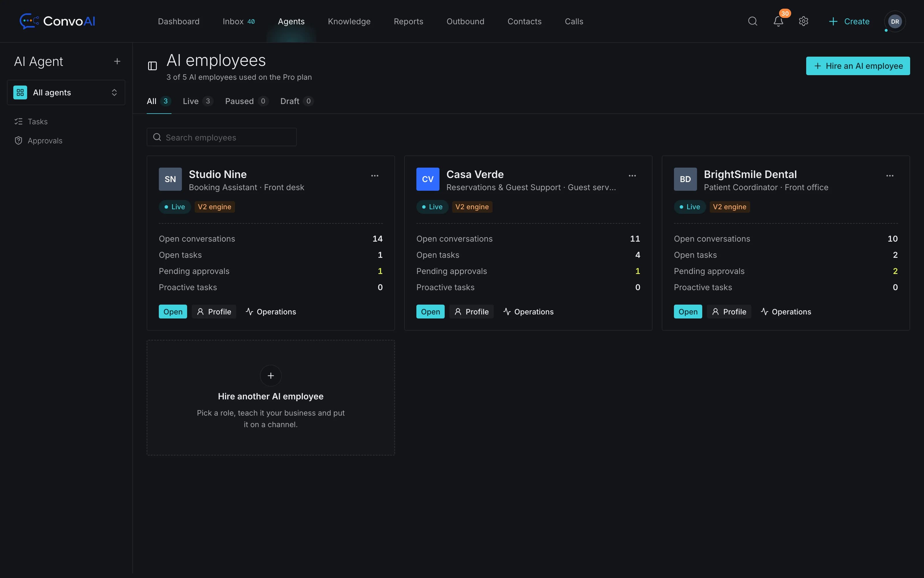Click the BD avatar on BrightSmile card

[x=685, y=179]
